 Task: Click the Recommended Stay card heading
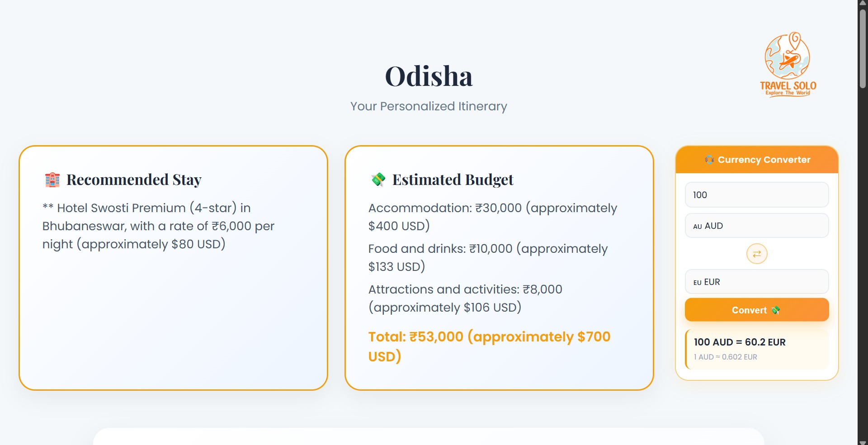(134, 180)
